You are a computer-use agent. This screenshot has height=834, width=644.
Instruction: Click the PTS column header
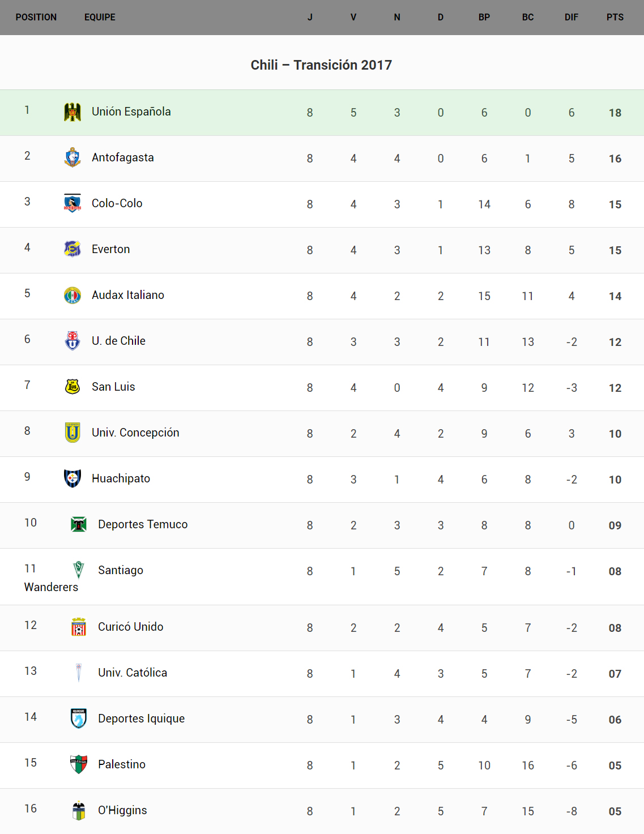[615, 18]
